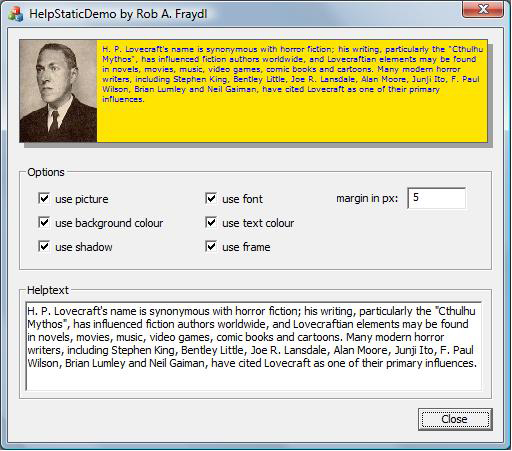The width and height of the screenshot is (512, 451).
Task: Click the H. P. Lovecraft portrait picture
Action: [58, 91]
